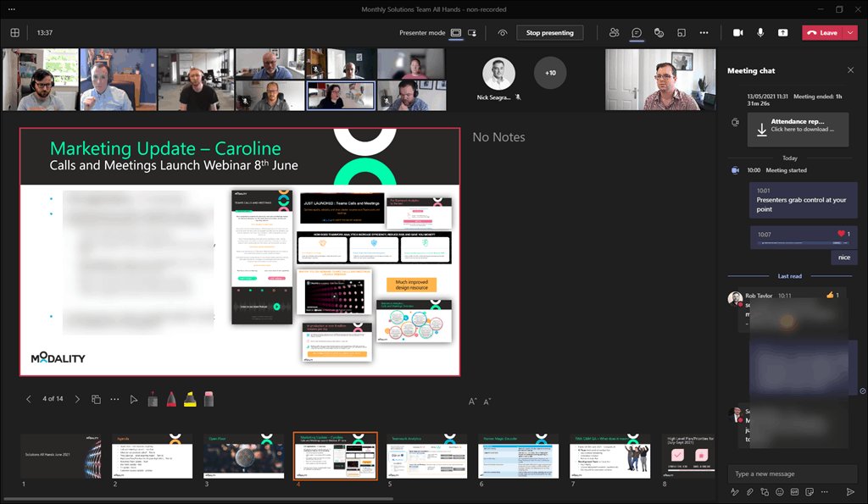Advance to the next slide
The width and height of the screenshot is (868, 504).
77,398
